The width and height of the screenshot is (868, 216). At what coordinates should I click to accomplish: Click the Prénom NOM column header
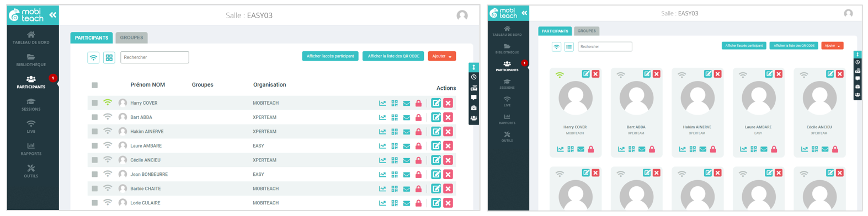[x=147, y=85]
